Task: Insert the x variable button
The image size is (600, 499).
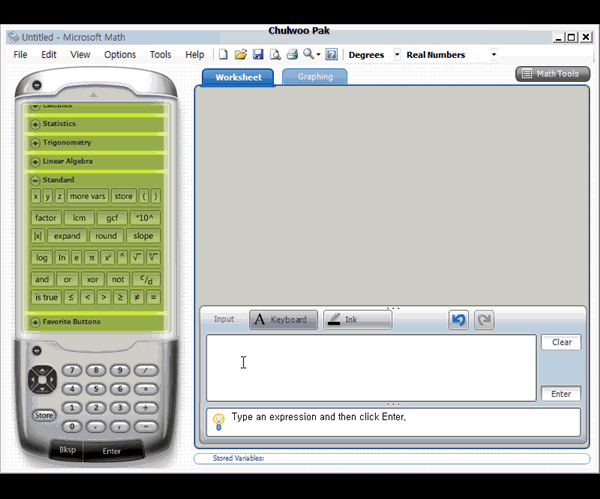Action: point(36,196)
